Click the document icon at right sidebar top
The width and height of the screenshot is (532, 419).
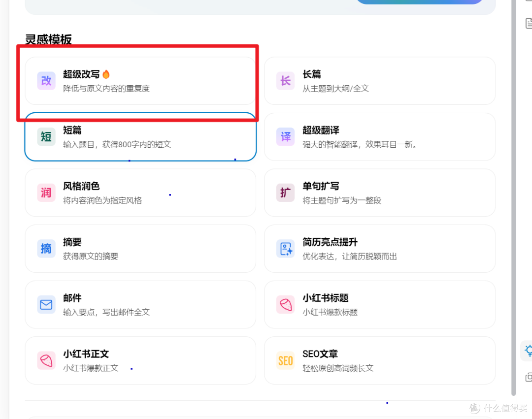pos(529,24)
